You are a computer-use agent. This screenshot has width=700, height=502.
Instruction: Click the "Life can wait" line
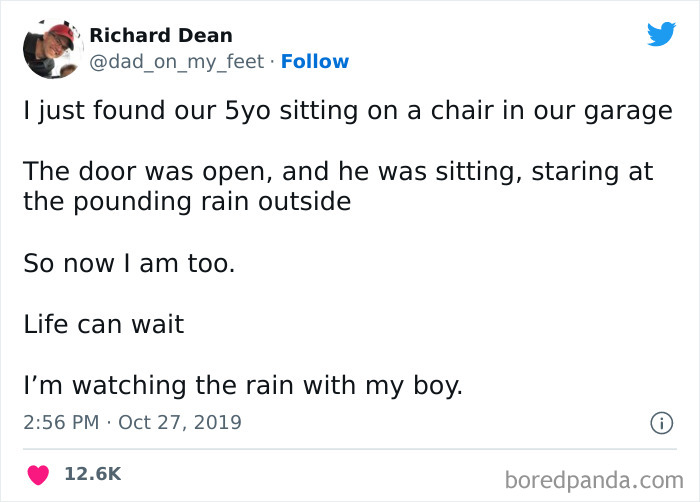[103, 325]
